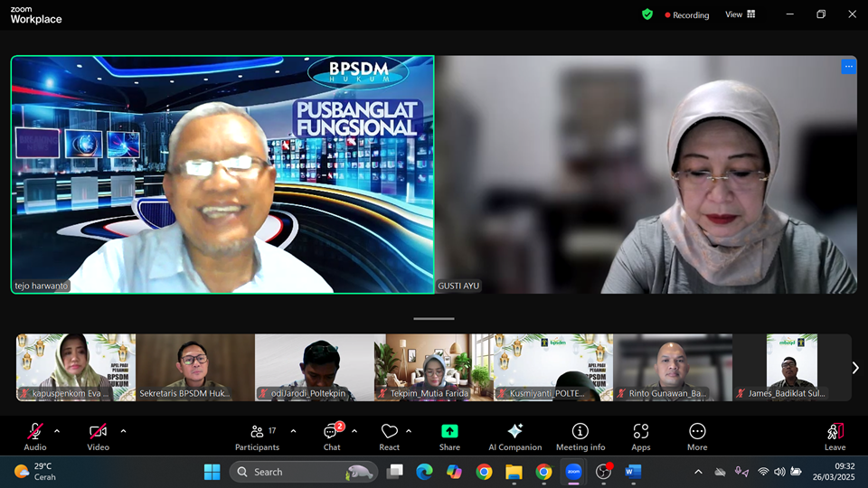Screen dimensions: 868x488
Task: Open the weather widget showing 29°C Cerah
Action: (x=35, y=472)
